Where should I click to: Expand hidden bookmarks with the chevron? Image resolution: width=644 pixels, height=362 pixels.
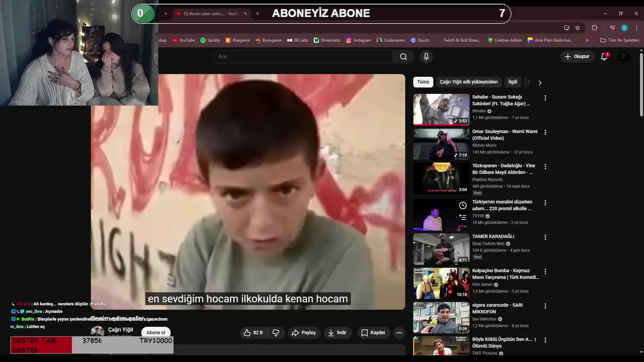point(587,40)
